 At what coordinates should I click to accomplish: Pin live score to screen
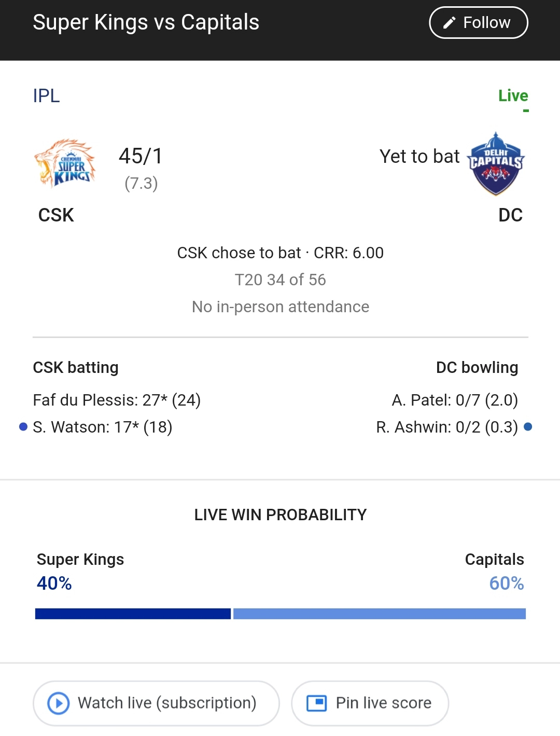(370, 703)
